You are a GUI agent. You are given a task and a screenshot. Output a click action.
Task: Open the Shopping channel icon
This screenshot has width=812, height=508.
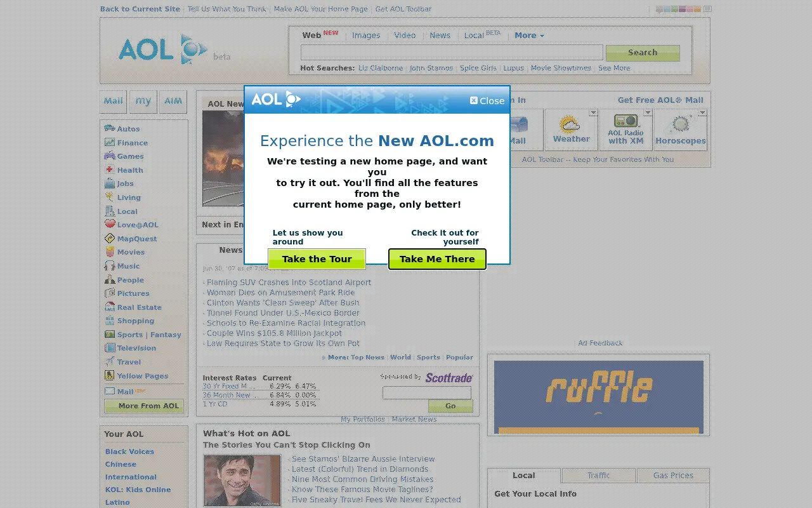[x=110, y=321]
